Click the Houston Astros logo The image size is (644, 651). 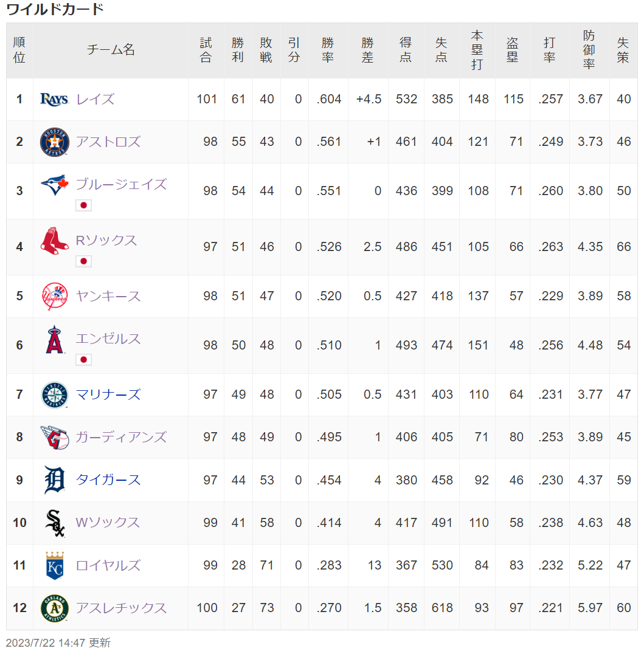55,142
